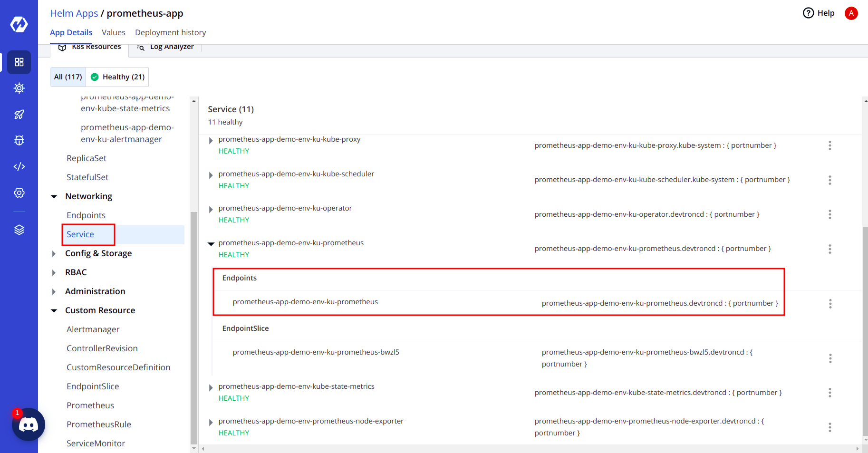Open kebab menu for prometheus-bwzl5 EndpointSlice

(830, 358)
